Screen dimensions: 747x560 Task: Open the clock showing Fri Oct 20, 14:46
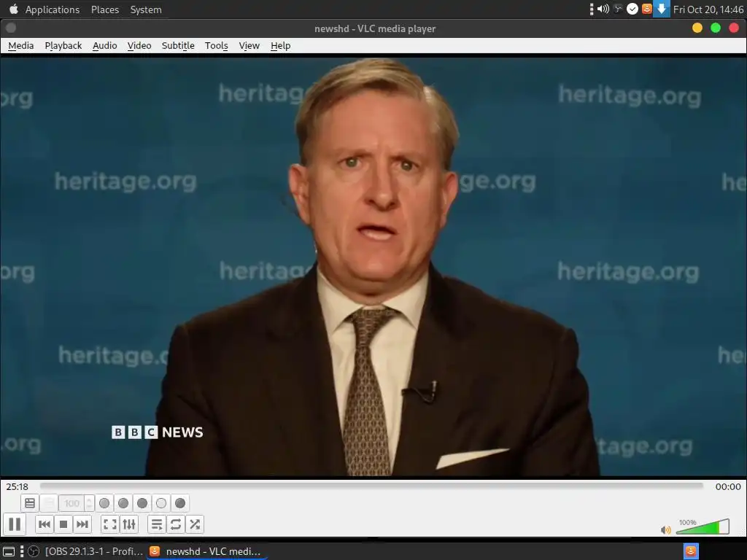coord(708,9)
